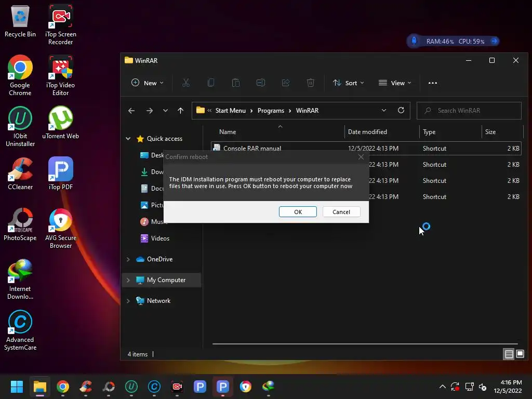Viewport: 532px width, 399px height.
Task: Select Advanced SystemCare desktop icon
Action: point(20,330)
